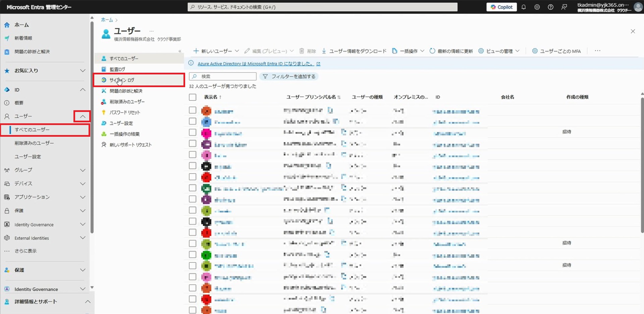Expand the アプリケーション section
The width and height of the screenshot is (644, 314).
click(x=83, y=197)
